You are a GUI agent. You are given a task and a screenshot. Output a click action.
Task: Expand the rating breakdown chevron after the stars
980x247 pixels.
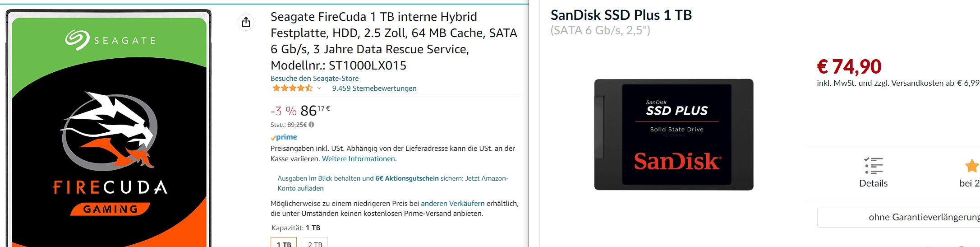tap(319, 88)
